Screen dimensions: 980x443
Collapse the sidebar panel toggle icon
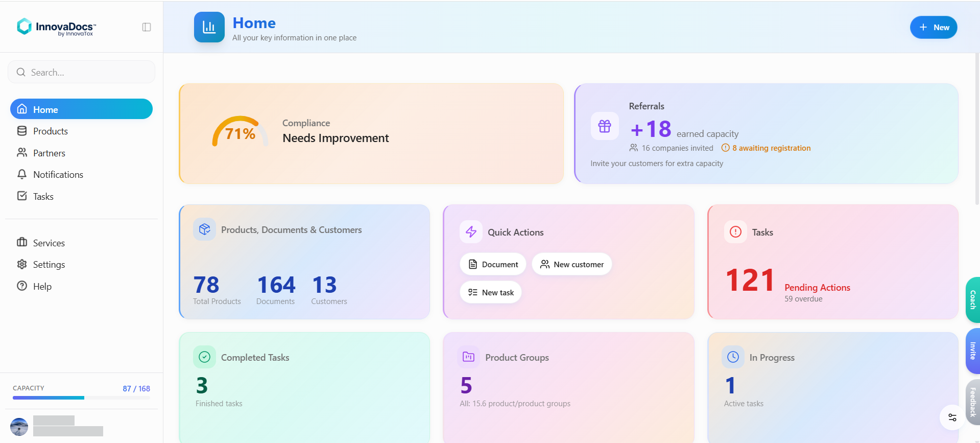[147, 27]
